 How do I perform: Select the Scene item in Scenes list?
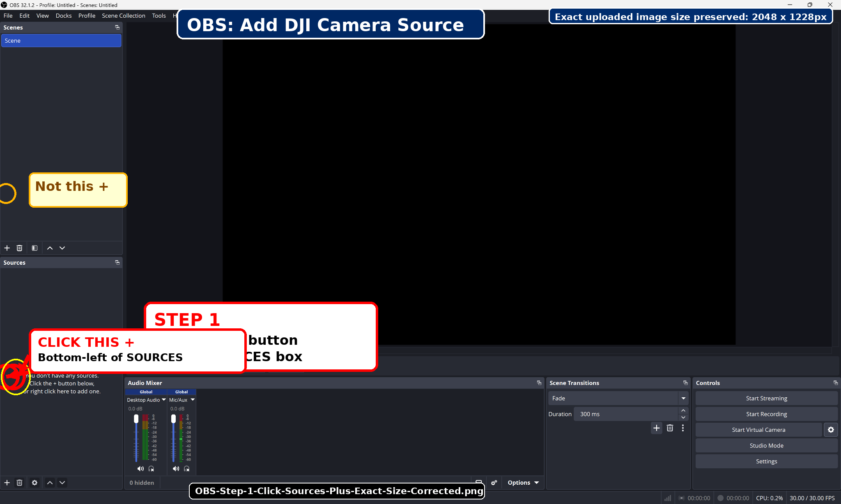coord(61,41)
